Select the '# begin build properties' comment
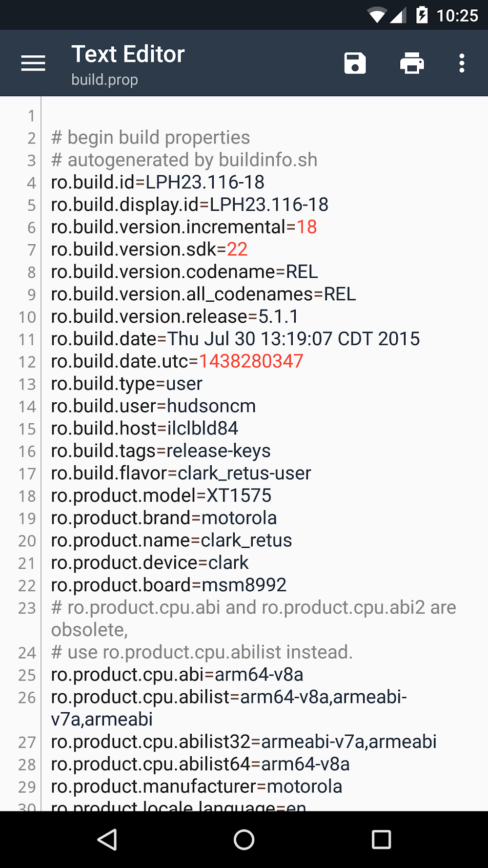Image resolution: width=488 pixels, height=868 pixels. point(150,138)
